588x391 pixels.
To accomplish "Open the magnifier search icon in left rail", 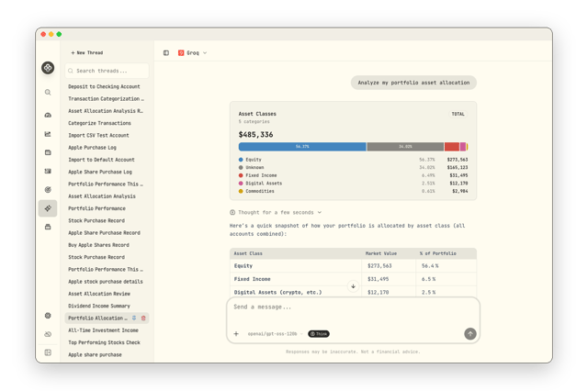I will click(x=48, y=92).
